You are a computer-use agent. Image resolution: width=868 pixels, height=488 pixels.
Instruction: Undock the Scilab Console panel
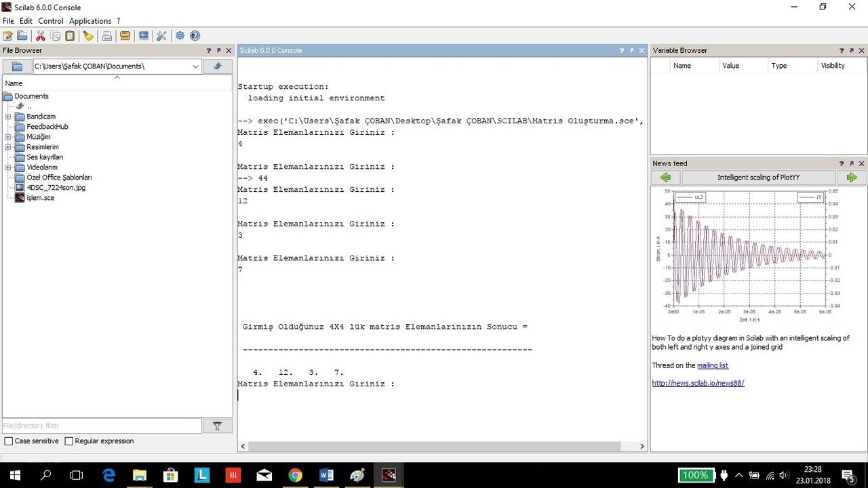[632, 50]
